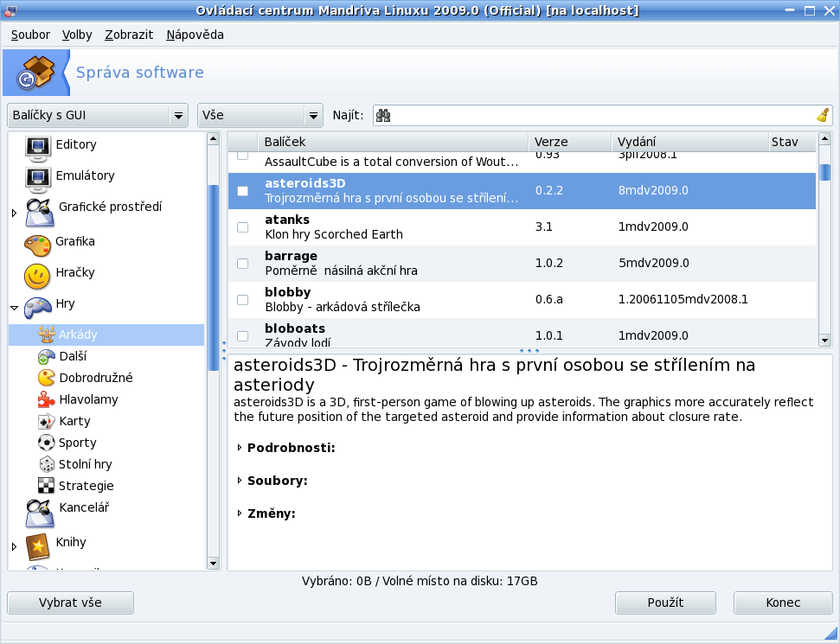The image size is (840, 644).
Task: Sort by the Vydání column header
Action: [689, 142]
